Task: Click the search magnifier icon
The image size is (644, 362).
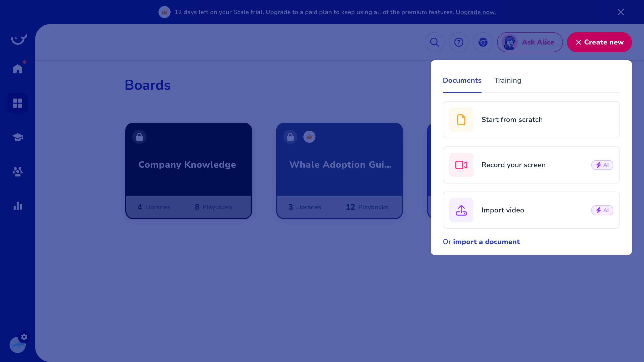Action: point(434,42)
